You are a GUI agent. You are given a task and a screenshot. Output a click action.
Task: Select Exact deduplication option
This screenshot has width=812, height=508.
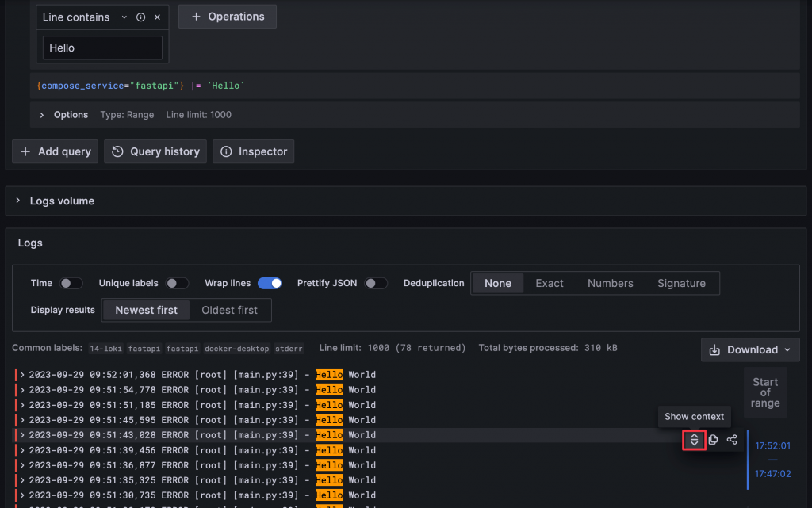tap(550, 284)
